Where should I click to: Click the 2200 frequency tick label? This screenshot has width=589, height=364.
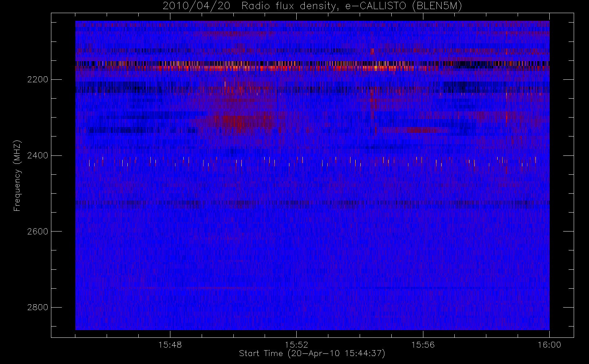pyautogui.click(x=37, y=80)
